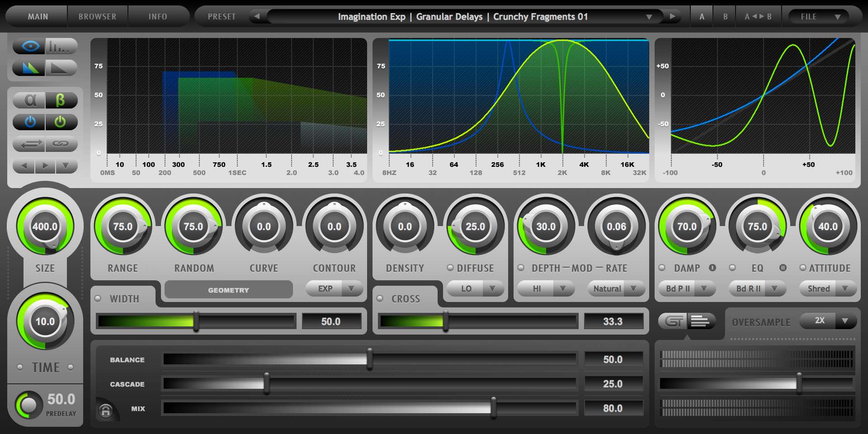
Task: Click the GEOMETRY button
Action: click(228, 290)
